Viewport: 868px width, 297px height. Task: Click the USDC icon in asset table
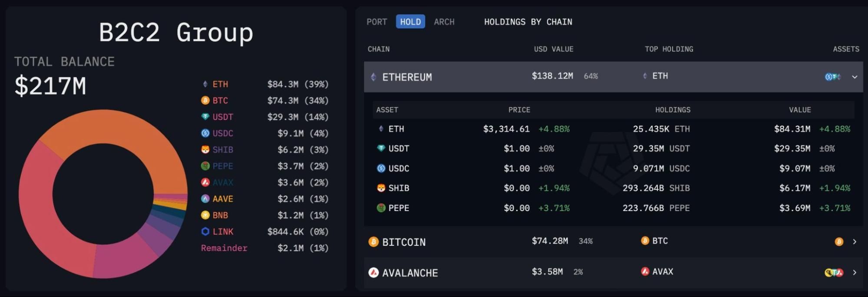coord(381,168)
